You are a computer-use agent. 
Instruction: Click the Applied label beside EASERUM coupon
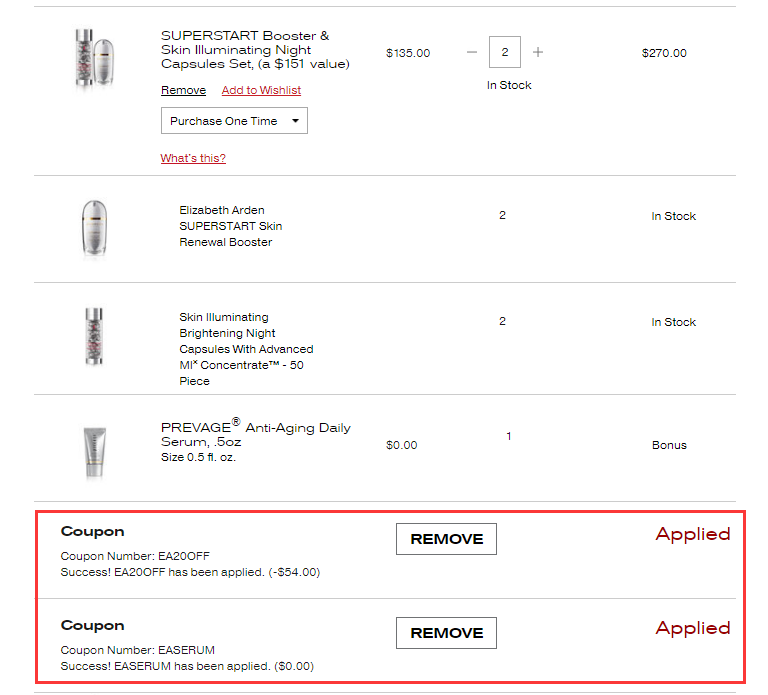pos(693,628)
